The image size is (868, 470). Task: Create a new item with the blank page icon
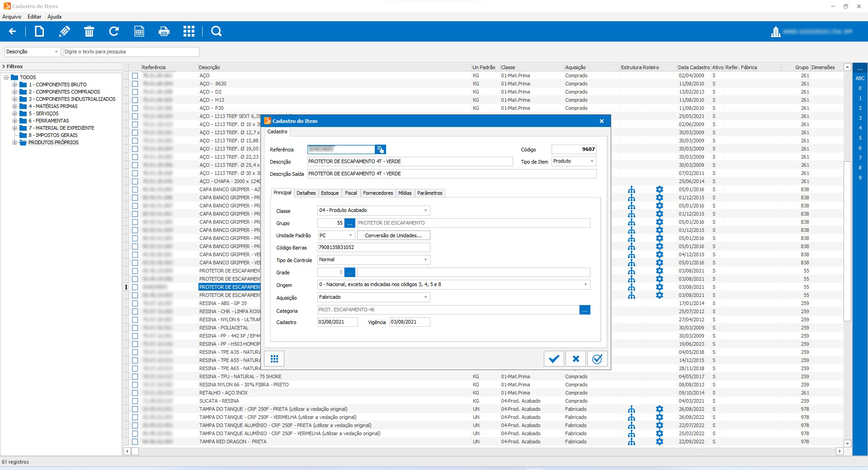[x=39, y=31]
